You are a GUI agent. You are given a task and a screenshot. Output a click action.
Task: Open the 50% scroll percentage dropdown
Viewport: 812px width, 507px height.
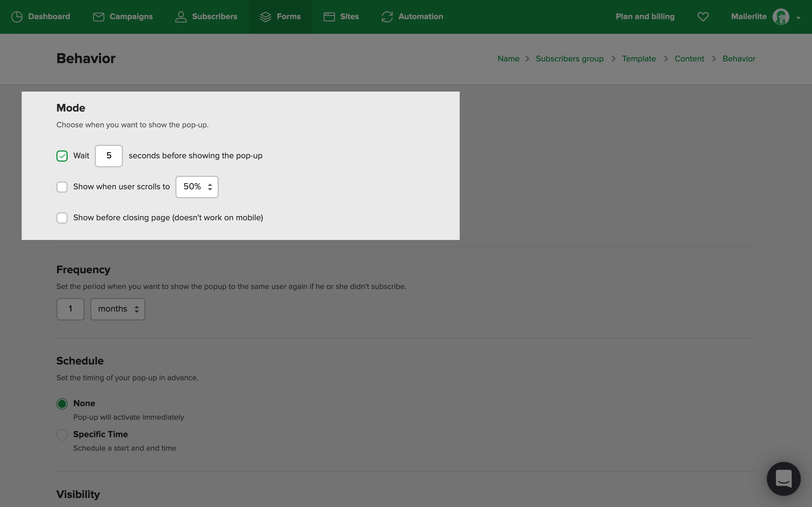coord(197,187)
